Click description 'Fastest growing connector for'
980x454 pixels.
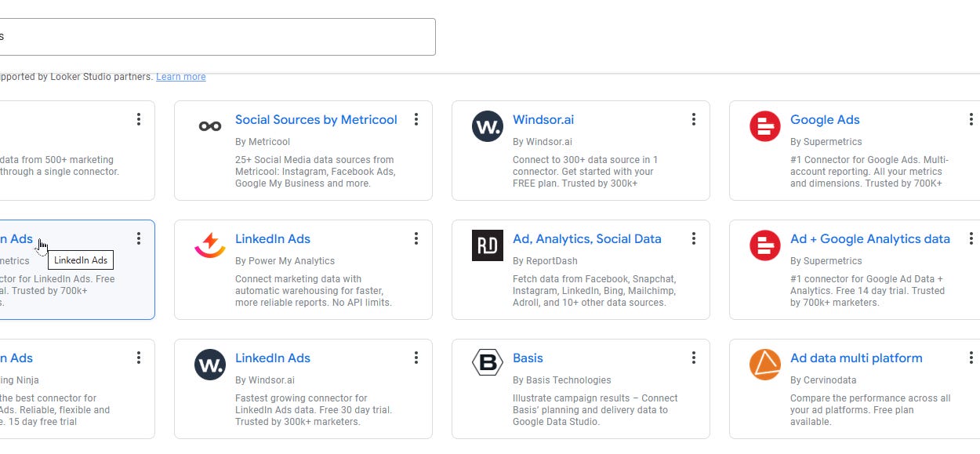coord(314,410)
